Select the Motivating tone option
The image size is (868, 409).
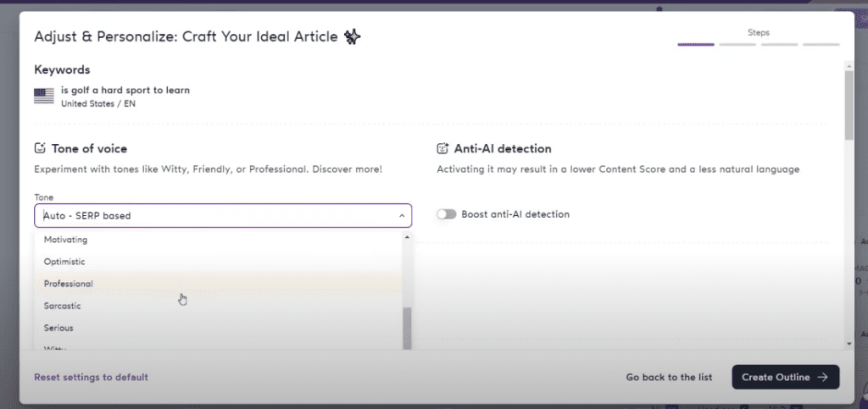click(x=66, y=240)
